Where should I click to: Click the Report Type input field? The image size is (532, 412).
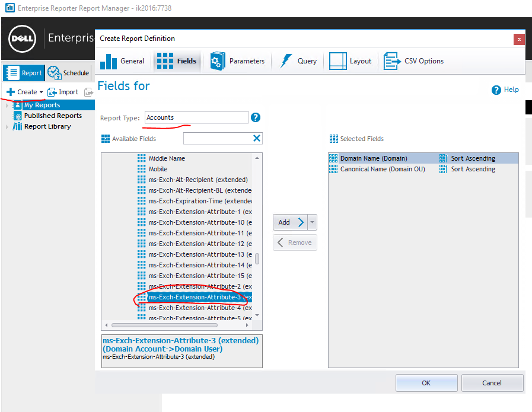coord(196,117)
